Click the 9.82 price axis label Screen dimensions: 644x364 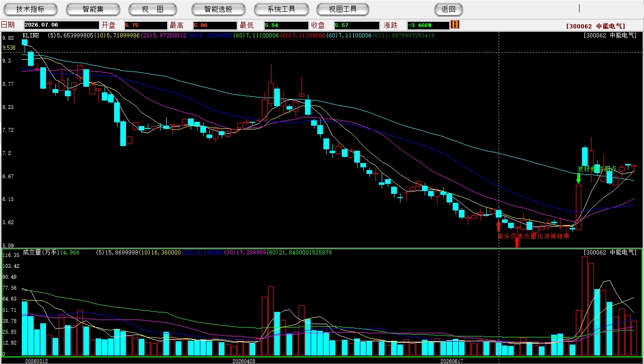(8, 38)
